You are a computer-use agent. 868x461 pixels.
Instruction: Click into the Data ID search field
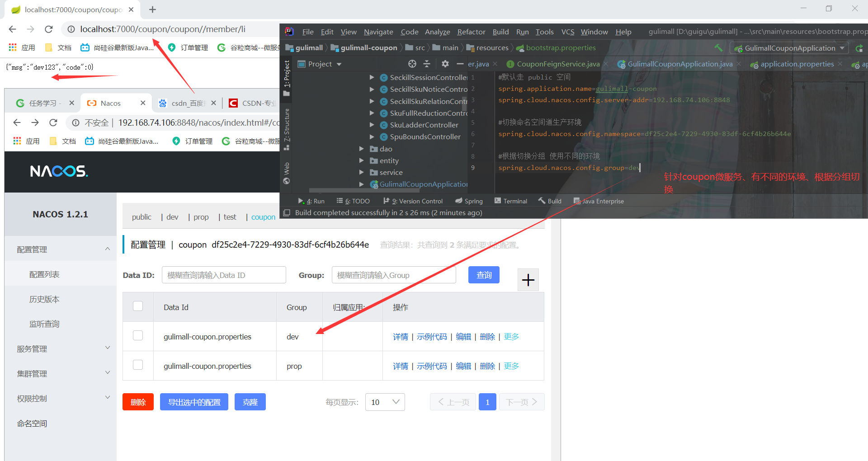point(224,275)
